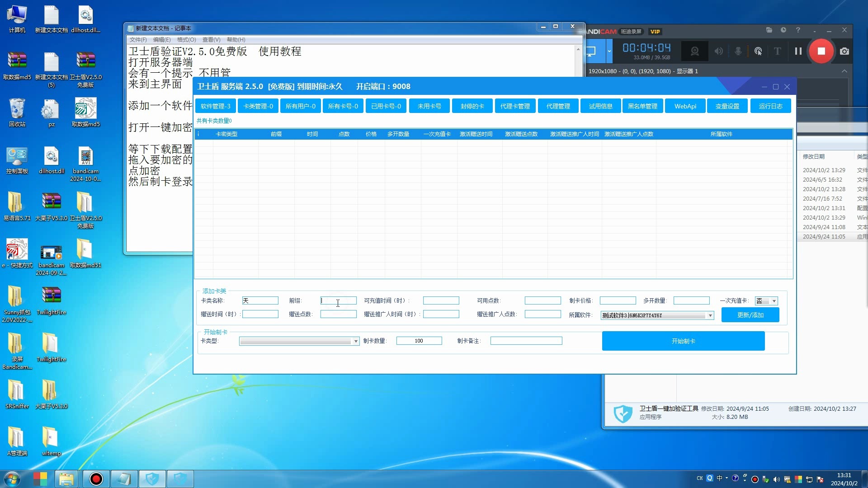Focus the 制卡数量 field showing 100
This screenshot has width=868, height=488.
point(419,341)
